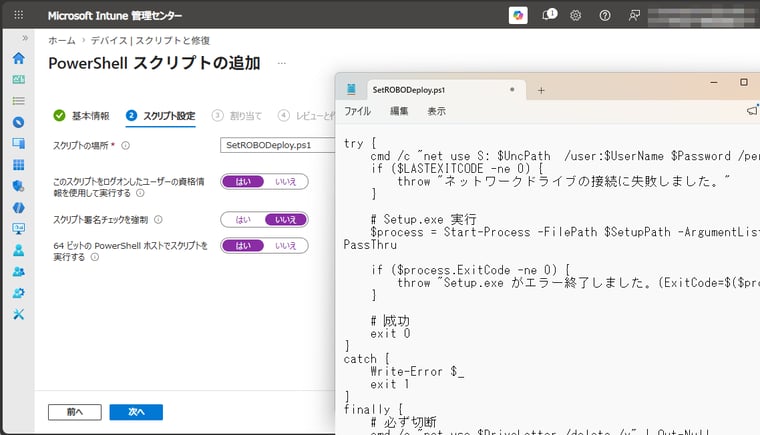Click the デバイス | スクリプトと修復 breadcrumb link

150,41
